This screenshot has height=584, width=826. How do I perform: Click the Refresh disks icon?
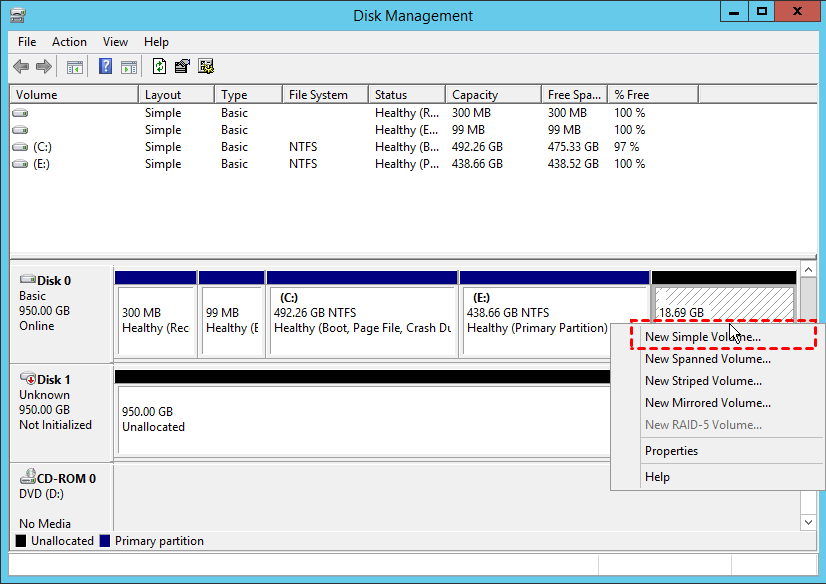pyautogui.click(x=161, y=66)
